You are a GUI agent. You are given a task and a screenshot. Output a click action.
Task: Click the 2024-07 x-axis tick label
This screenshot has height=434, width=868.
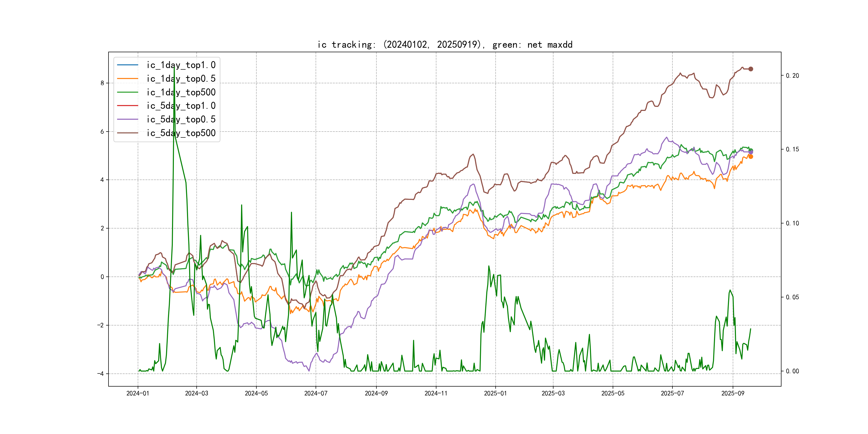tap(316, 393)
